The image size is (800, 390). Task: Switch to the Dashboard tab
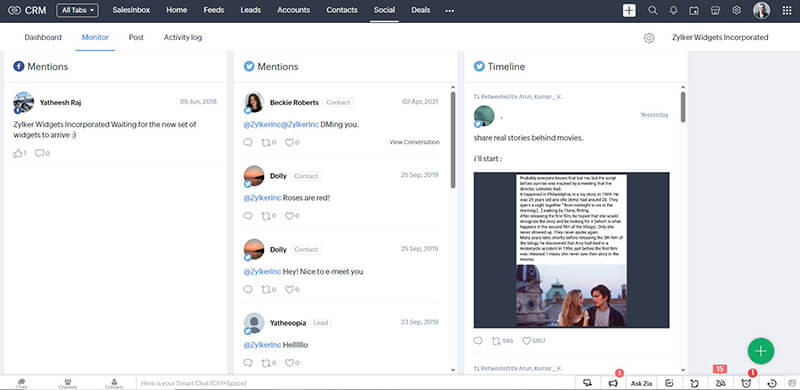click(x=43, y=37)
